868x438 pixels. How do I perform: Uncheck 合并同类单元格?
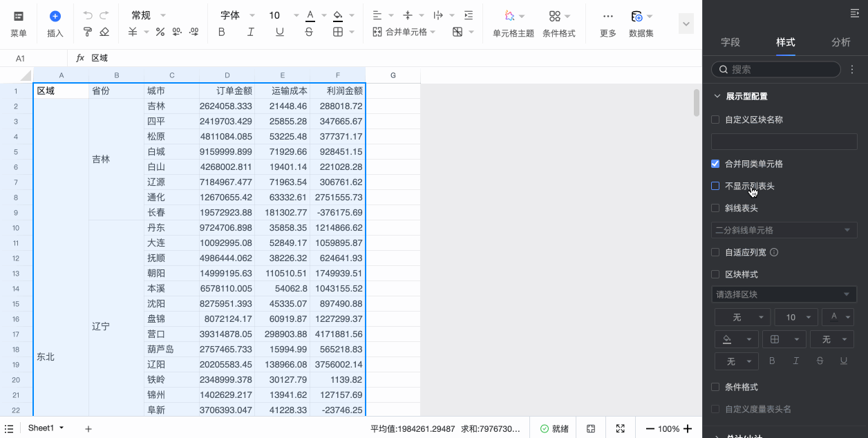715,164
